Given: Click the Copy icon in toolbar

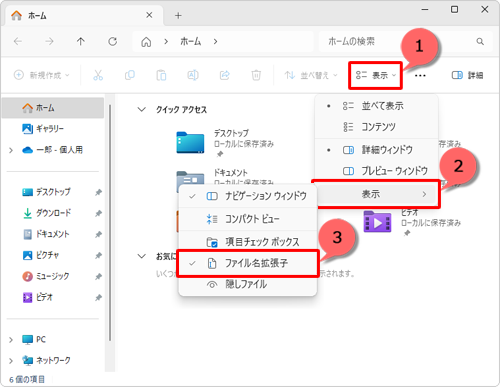Looking at the screenshot, I should [x=130, y=75].
